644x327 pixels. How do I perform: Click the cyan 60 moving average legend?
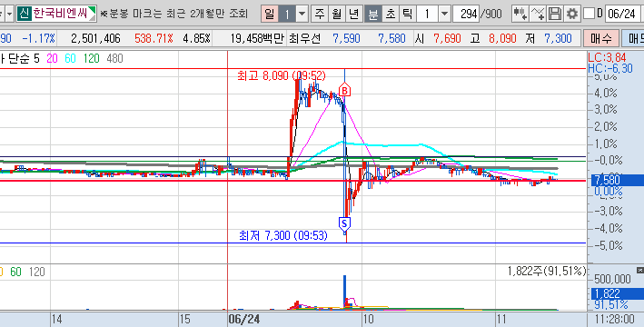[x=70, y=58]
